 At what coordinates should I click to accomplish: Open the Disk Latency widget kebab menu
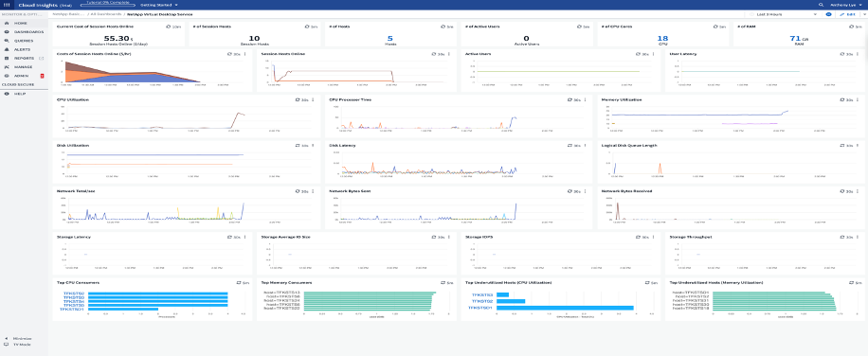(586, 146)
